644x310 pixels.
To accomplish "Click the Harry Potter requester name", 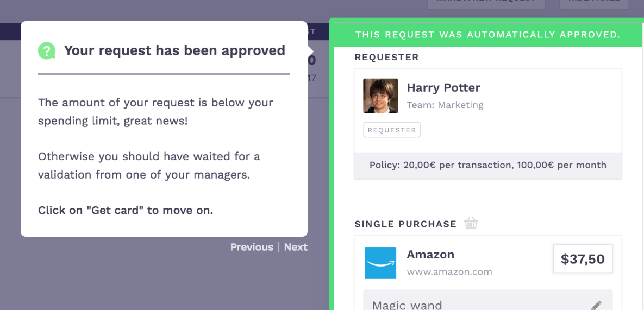I will pyautogui.click(x=443, y=87).
